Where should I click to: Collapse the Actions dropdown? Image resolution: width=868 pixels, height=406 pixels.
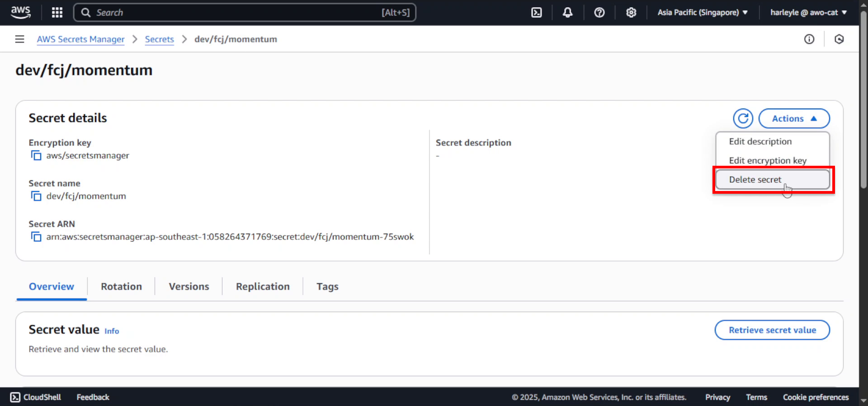coord(794,118)
